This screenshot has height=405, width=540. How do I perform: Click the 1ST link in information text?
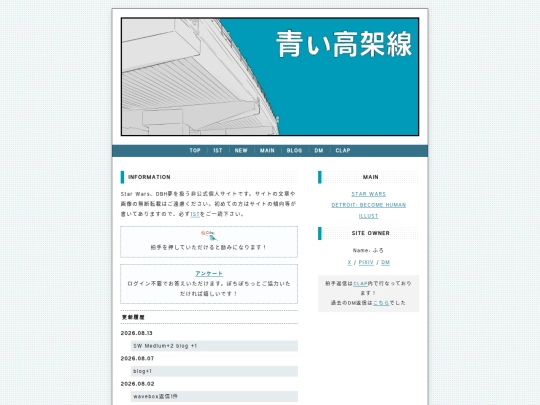tap(195, 214)
